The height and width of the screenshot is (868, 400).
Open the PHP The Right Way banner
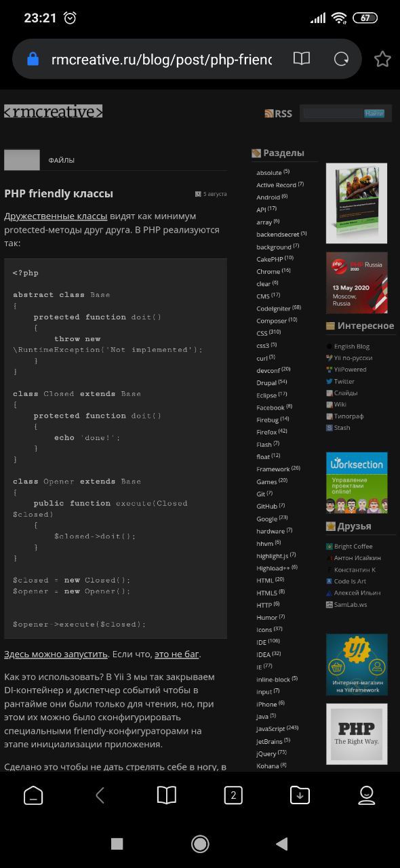(x=357, y=734)
